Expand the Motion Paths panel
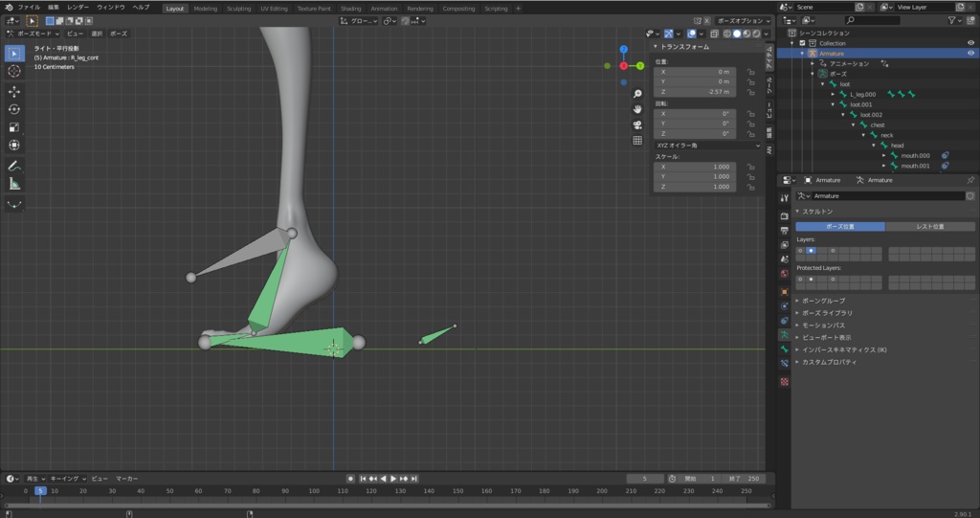Viewport: 980px width, 518px height. [823, 326]
